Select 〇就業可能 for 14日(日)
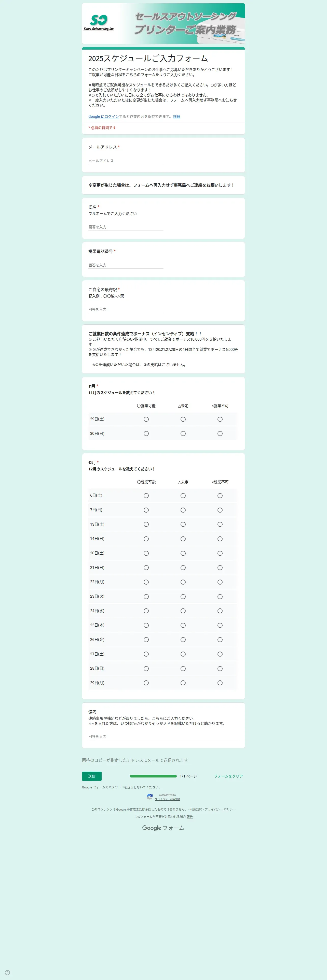This screenshot has height=980, width=327. point(146,539)
